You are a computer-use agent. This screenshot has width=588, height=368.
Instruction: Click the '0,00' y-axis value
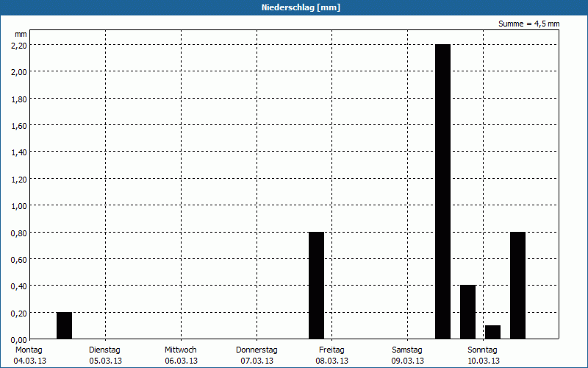19,340
